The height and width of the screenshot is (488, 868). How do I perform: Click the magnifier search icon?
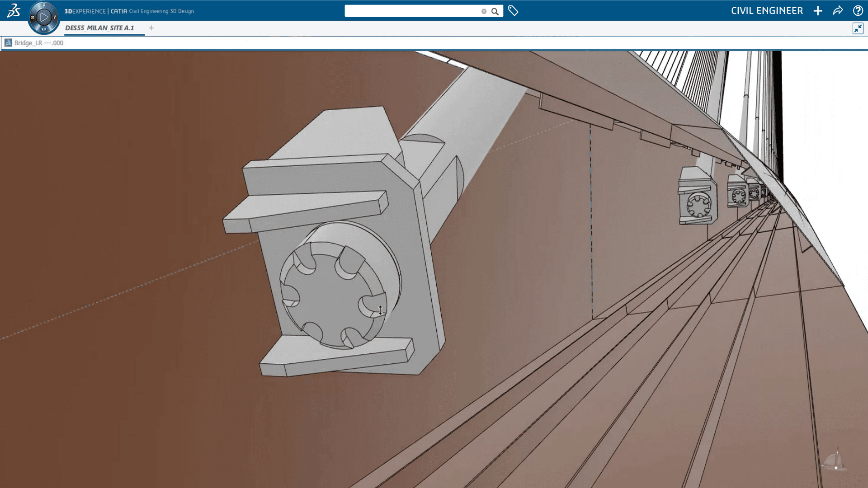pyautogui.click(x=495, y=11)
